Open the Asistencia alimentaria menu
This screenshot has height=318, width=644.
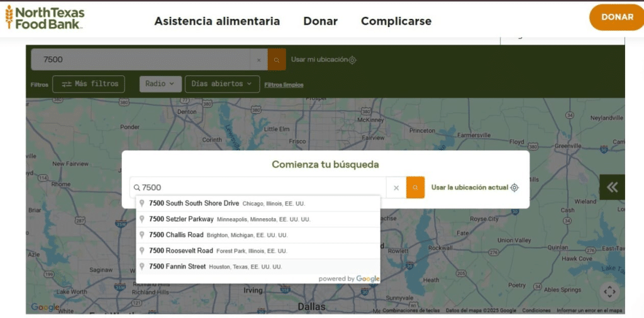217,21
